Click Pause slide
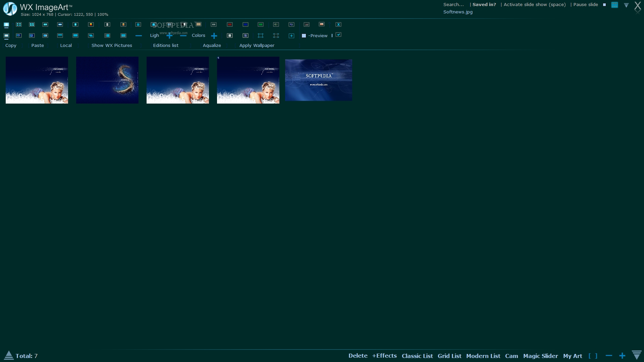 pyautogui.click(x=586, y=4)
